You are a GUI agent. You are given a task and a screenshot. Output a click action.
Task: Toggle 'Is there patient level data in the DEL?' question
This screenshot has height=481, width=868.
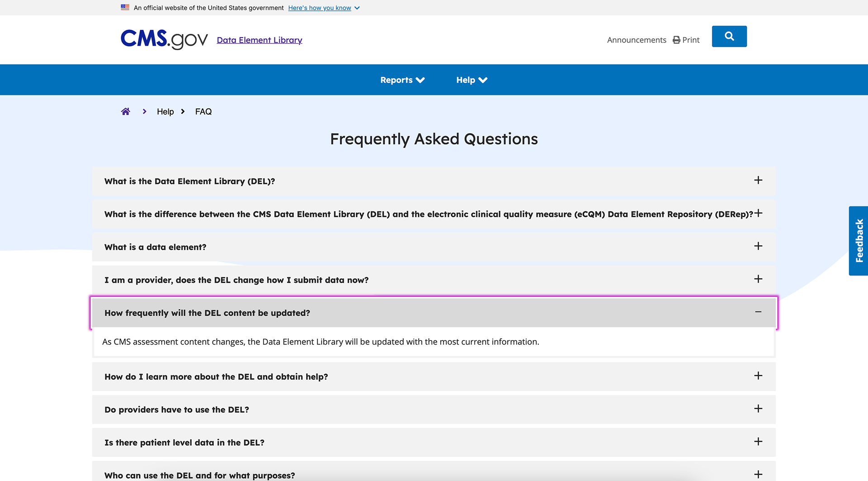tap(758, 442)
